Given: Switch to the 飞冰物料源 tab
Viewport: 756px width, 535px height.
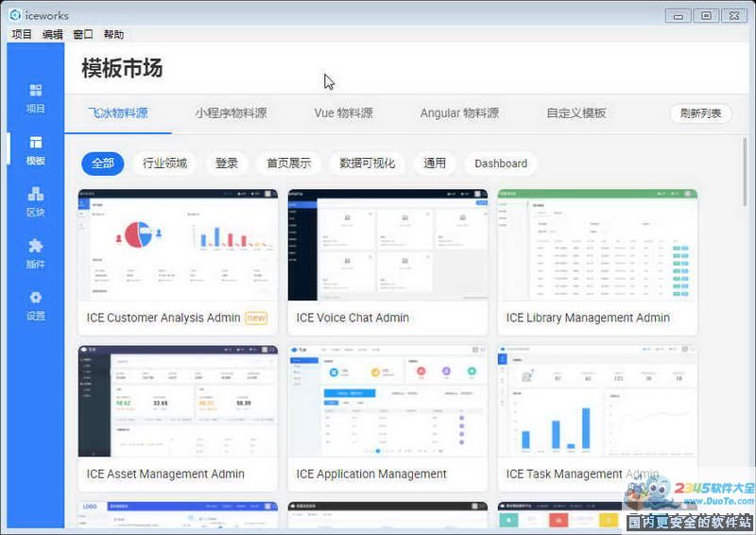Looking at the screenshot, I should (x=118, y=112).
